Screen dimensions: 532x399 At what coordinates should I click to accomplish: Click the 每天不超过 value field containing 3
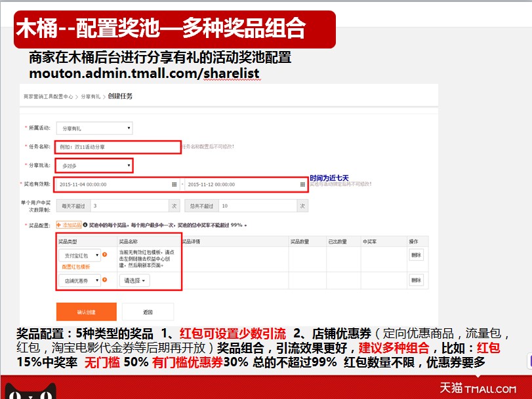point(130,206)
